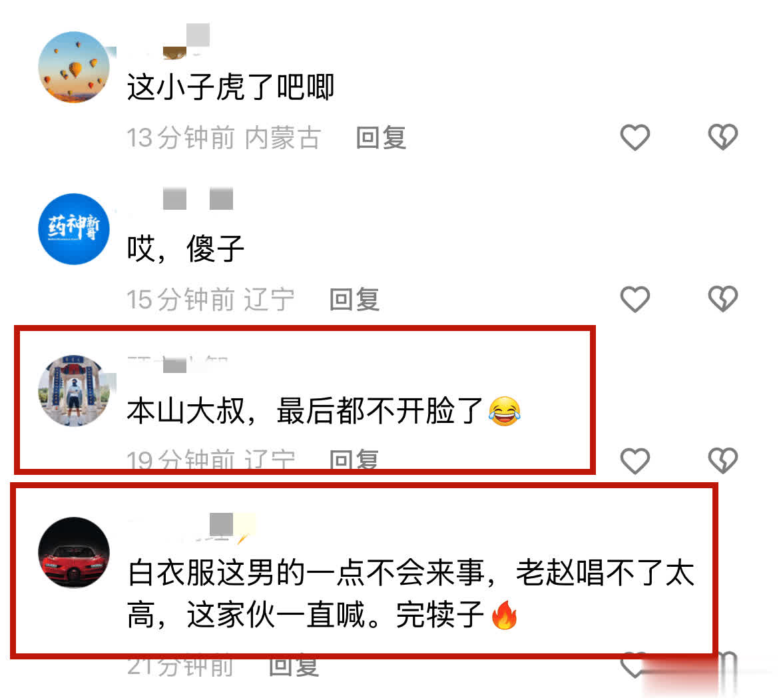Reply to the 辽宁 comment from 15分钟前
Viewport: 779px width, 700px height.
[x=355, y=300]
